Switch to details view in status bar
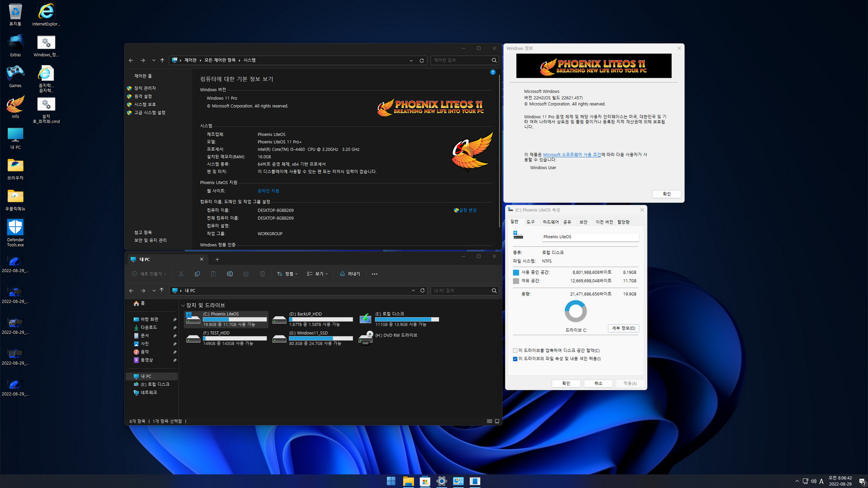Screen dimensions: 868x488 (490, 421)
